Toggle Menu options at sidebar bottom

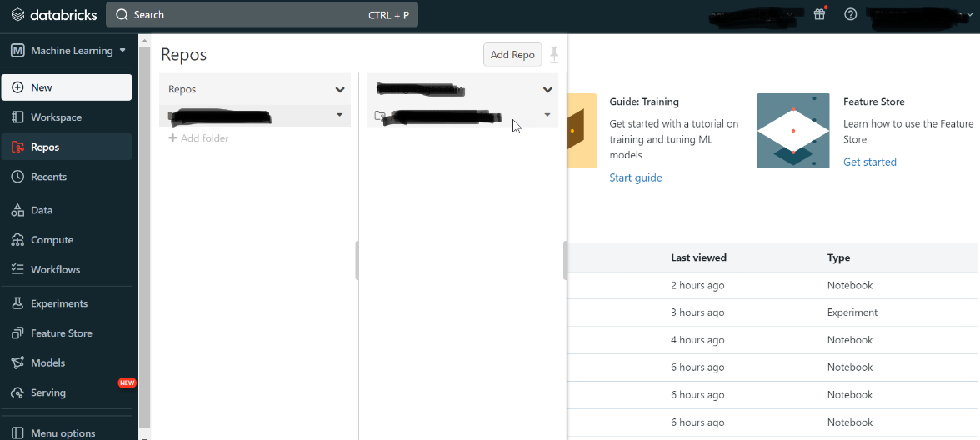[62, 433]
